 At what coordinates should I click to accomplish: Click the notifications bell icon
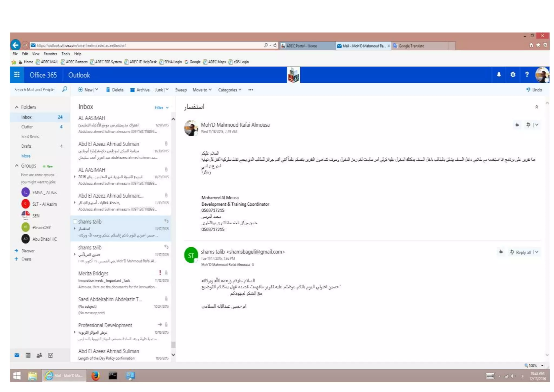[x=499, y=75]
